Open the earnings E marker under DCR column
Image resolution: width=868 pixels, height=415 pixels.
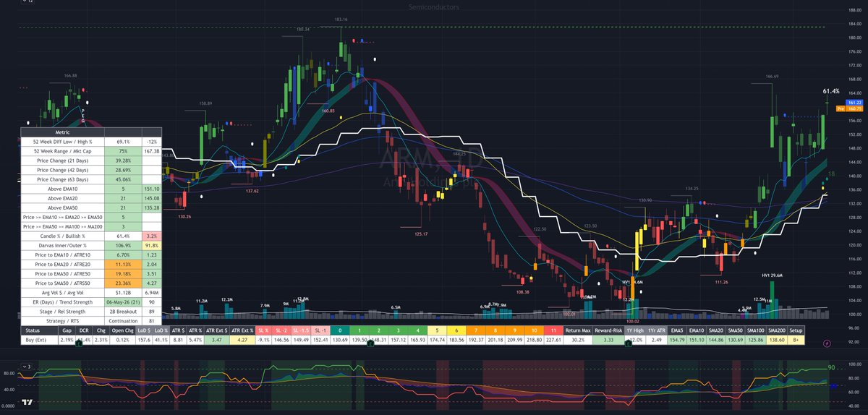point(79,344)
